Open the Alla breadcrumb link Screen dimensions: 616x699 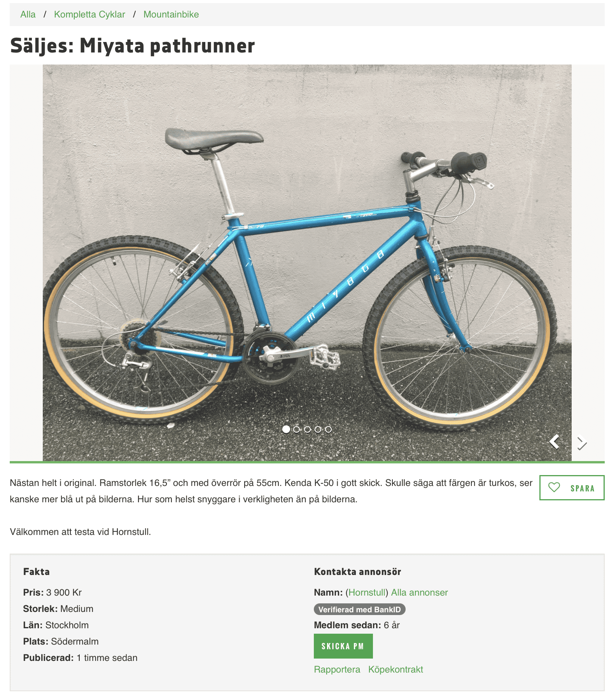[28, 14]
